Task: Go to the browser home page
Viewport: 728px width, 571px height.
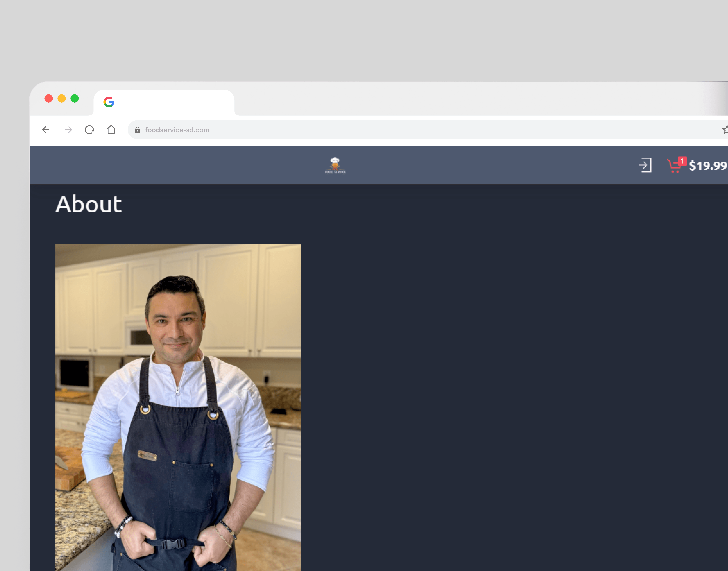Action: tap(111, 130)
